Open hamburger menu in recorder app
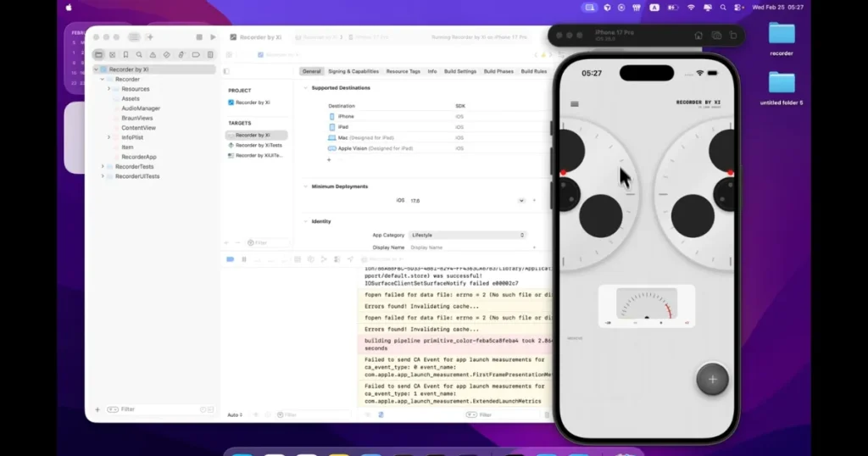The height and width of the screenshot is (456, 868). click(x=575, y=104)
